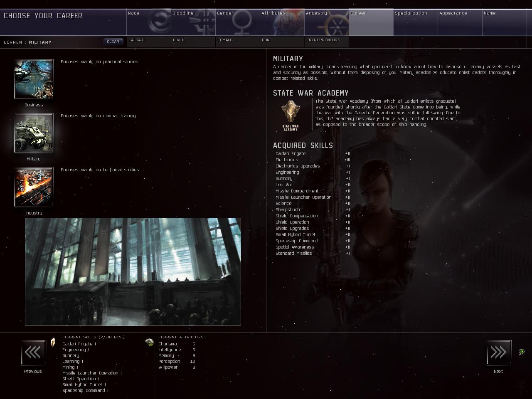Advance with the Next arrow button
532x399 pixels.
498,353
